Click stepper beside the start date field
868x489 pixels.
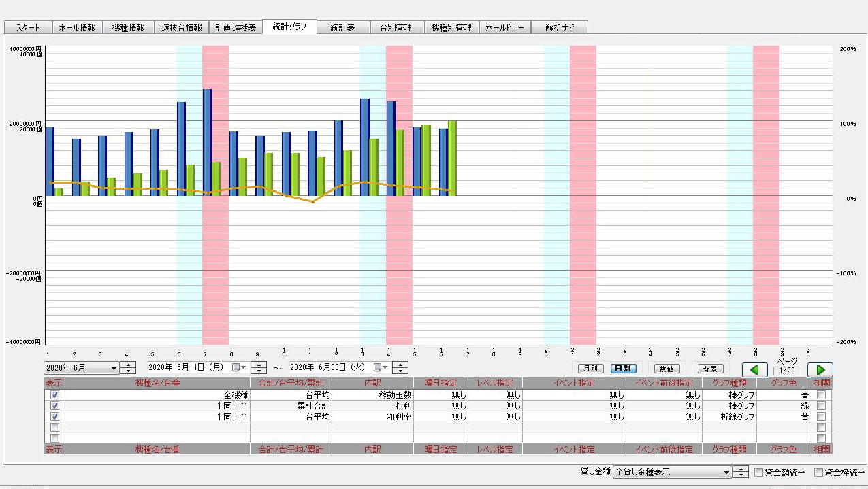(x=258, y=368)
